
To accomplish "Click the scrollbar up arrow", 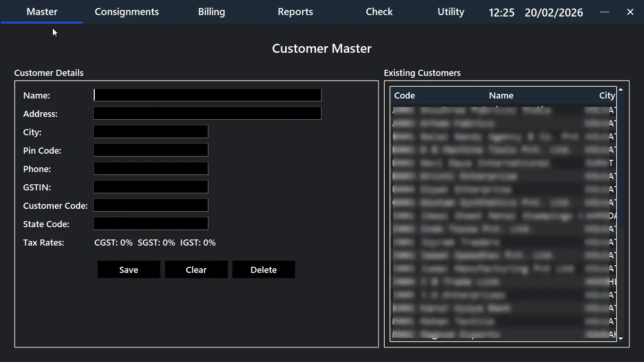I will 620,90.
